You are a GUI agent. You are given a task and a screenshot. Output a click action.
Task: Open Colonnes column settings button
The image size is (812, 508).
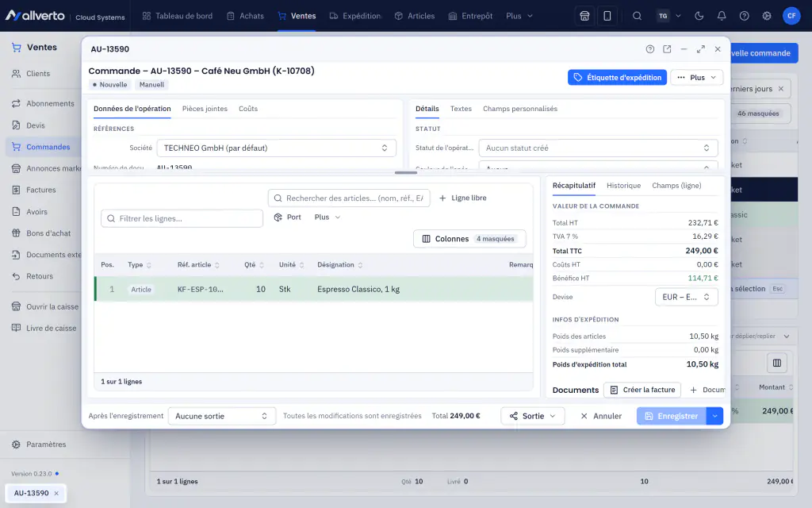[x=469, y=239]
